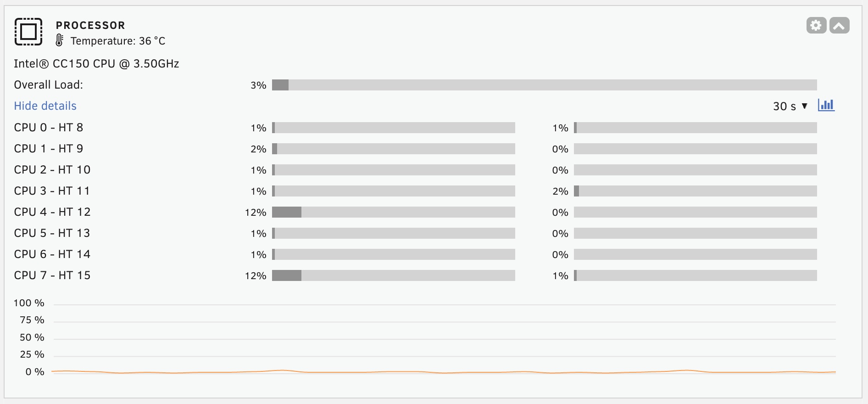868x404 pixels.
Task: Click the Intel CC150 CPU model text
Action: pyautogui.click(x=96, y=64)
